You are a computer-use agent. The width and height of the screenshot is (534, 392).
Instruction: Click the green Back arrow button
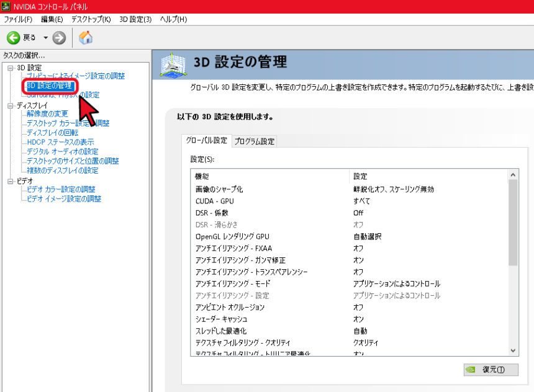14,38
